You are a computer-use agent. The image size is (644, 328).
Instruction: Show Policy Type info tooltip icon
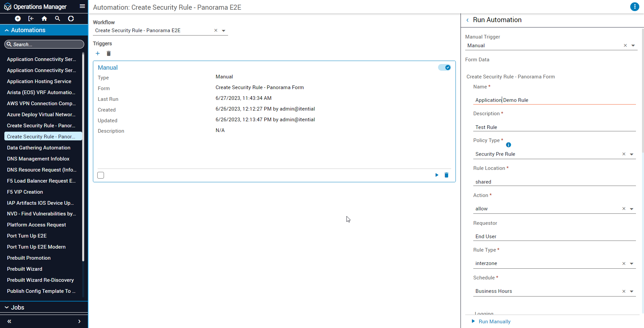(x=508, y=145)
